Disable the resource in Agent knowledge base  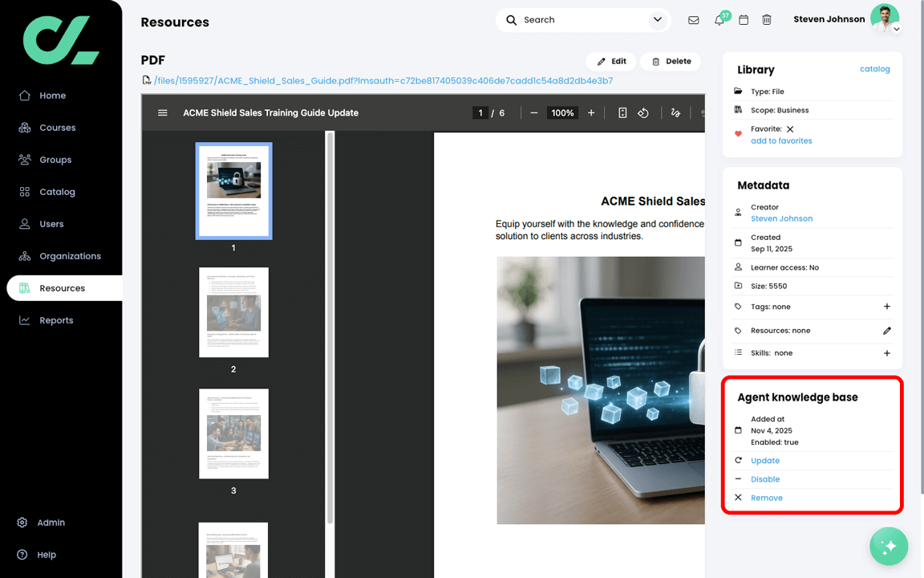(764, 478)
